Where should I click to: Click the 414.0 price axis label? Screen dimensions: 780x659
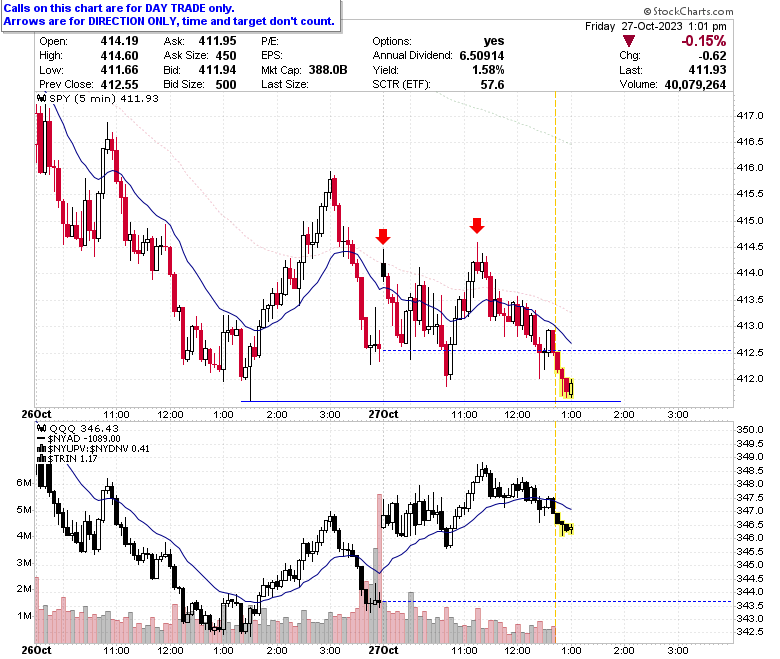[x=750, y=273]
